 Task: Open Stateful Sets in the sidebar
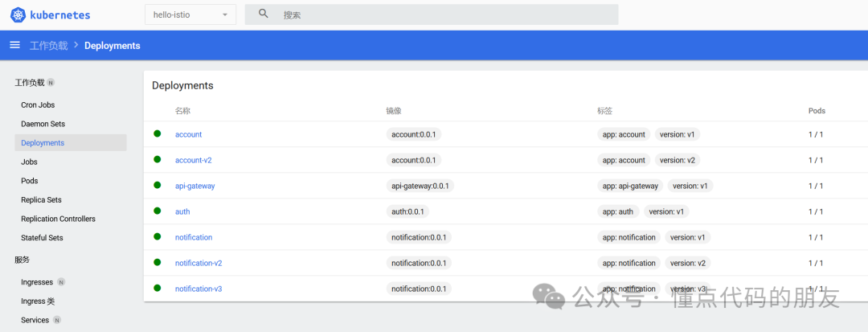pyautogui.click(x=42, y=238)
